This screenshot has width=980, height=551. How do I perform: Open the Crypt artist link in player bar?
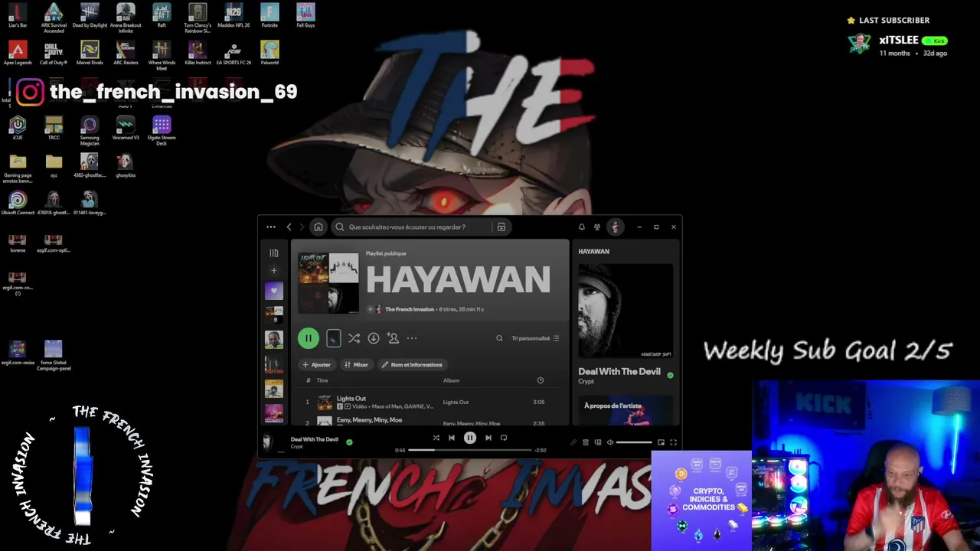pyautogui.click(x=296, y=447)
